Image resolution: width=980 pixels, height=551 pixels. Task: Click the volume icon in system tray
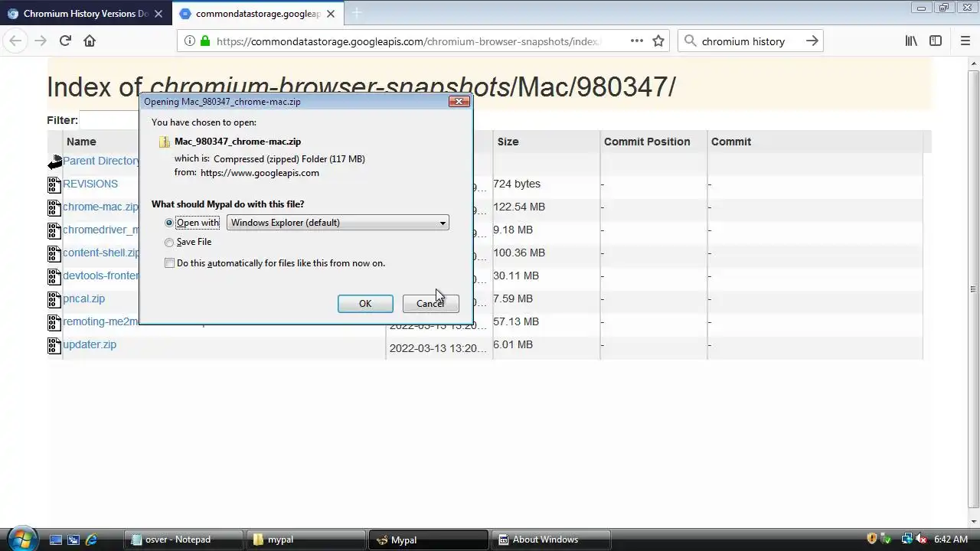tap(921, 540)
